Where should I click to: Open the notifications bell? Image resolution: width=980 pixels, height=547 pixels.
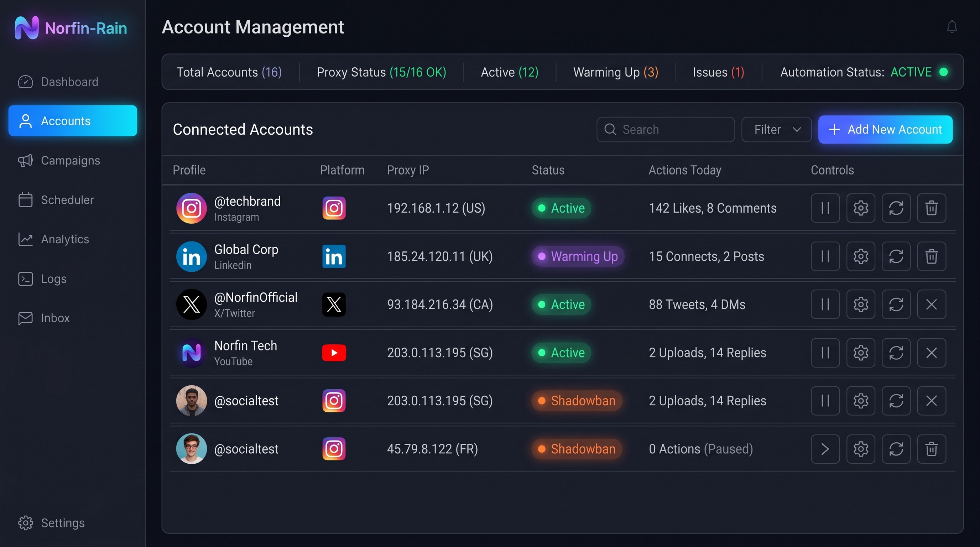pyautogui.click(x=952, y=27)
